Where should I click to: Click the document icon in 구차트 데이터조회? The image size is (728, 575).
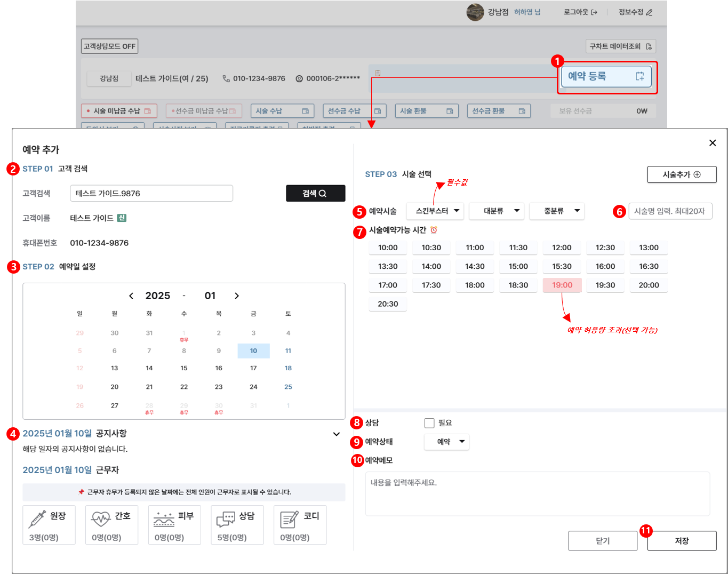coord(649,46)
